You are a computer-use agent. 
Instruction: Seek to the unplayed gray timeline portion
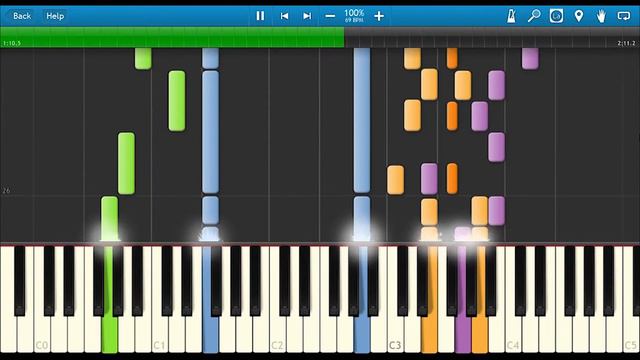[492, 37]
